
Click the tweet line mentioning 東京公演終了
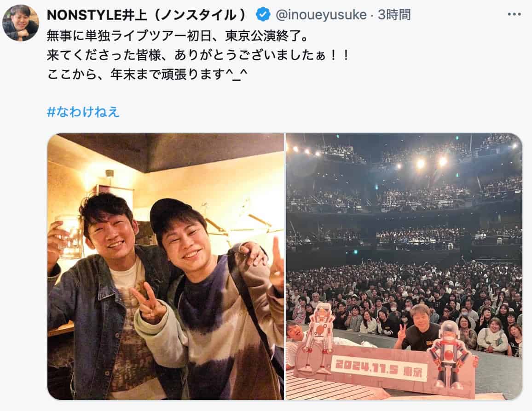[178, 35]
